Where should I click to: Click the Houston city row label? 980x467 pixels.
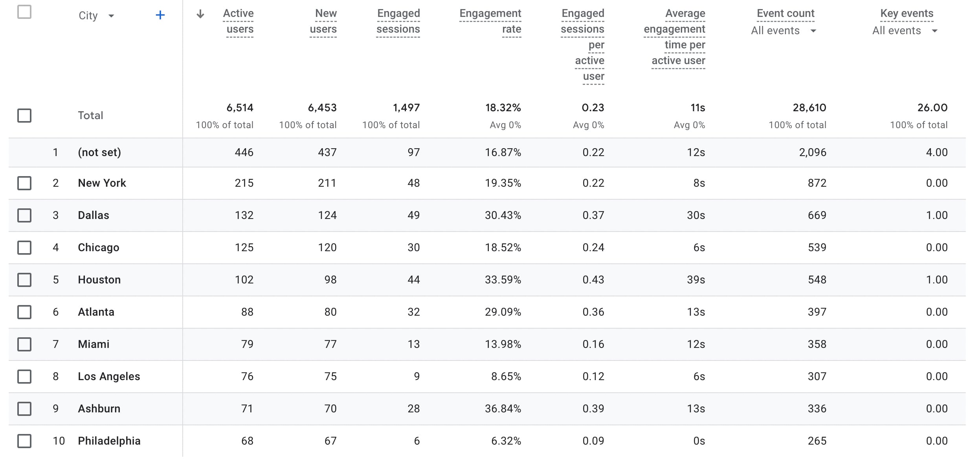(99, 280)
